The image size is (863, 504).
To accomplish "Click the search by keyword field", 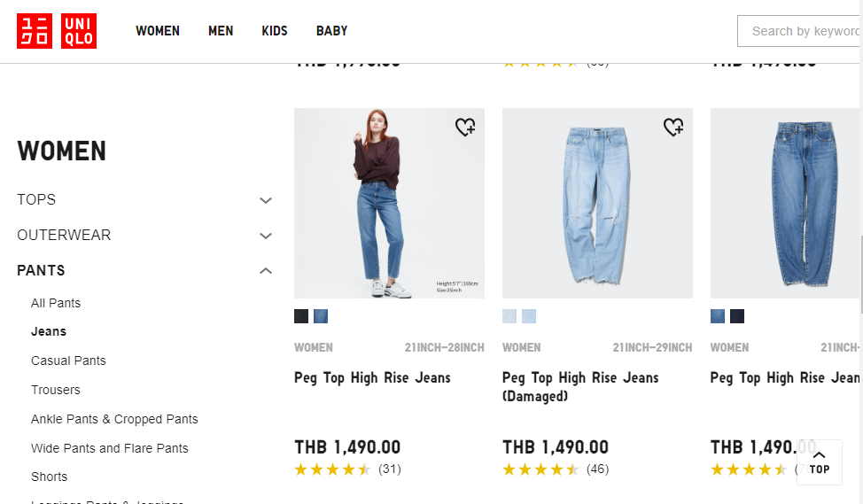I will (802, 31).
